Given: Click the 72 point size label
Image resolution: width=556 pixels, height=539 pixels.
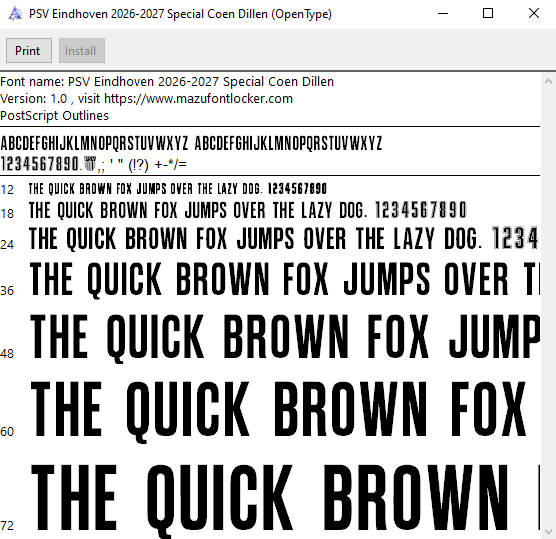Looking at the screenshot, I should pos(7,525).
